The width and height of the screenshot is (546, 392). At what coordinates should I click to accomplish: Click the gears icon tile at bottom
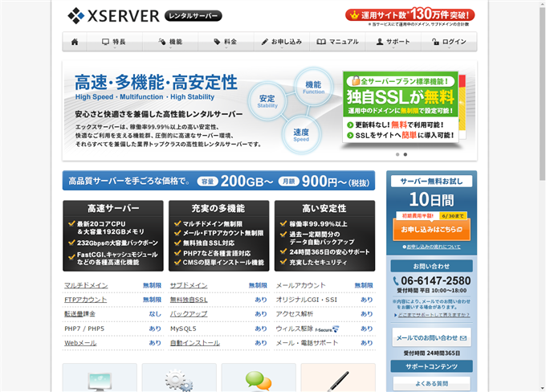(x=179, y=378)
